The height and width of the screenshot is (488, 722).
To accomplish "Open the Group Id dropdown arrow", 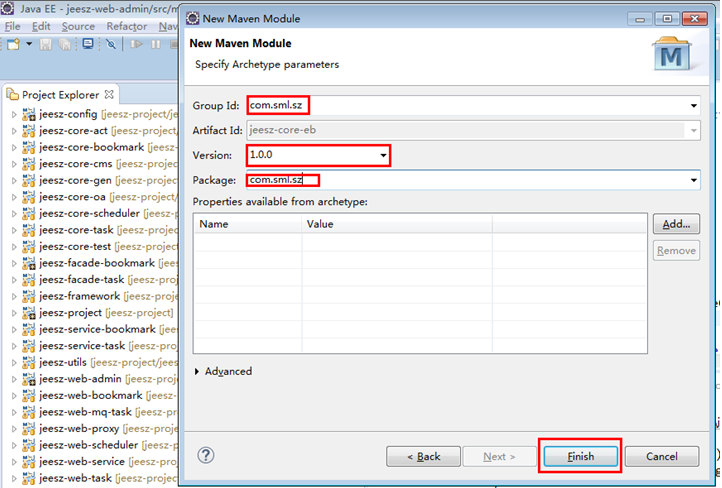I will point(693,106).
